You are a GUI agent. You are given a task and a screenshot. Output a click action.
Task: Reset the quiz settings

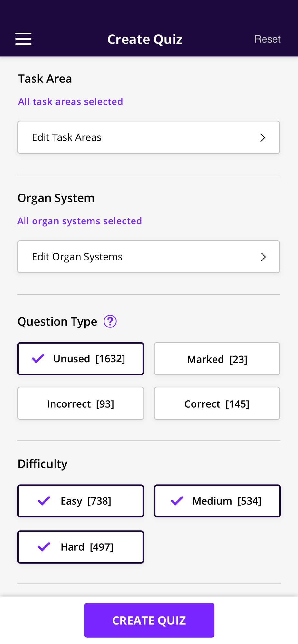(267, 39)
